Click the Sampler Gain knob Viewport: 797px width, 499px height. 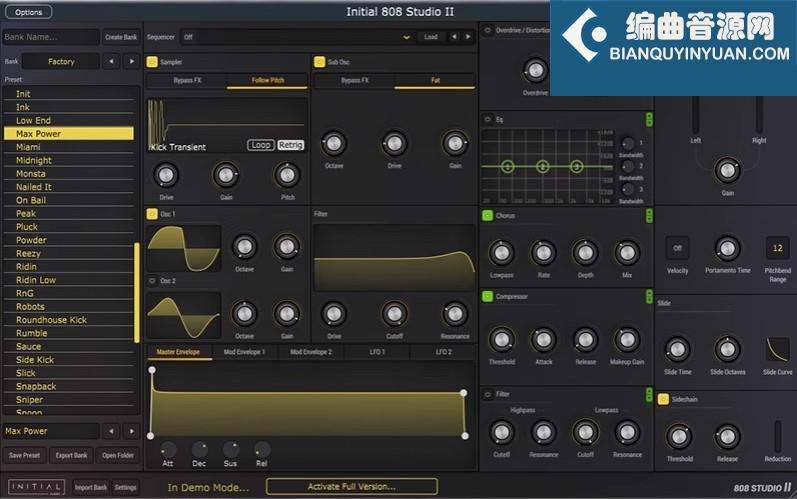point(226,175)
